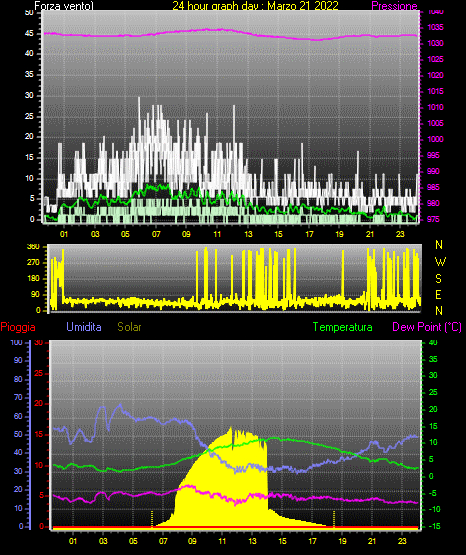Click the yellow solar radiation area peak

[x=231, y=429]
